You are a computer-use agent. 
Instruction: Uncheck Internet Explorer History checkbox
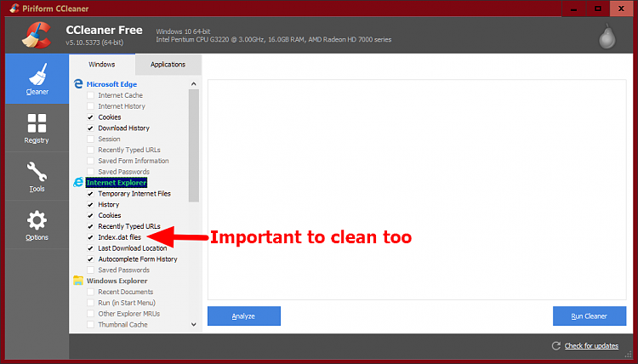pyautogui.click(x=90, y=205)
